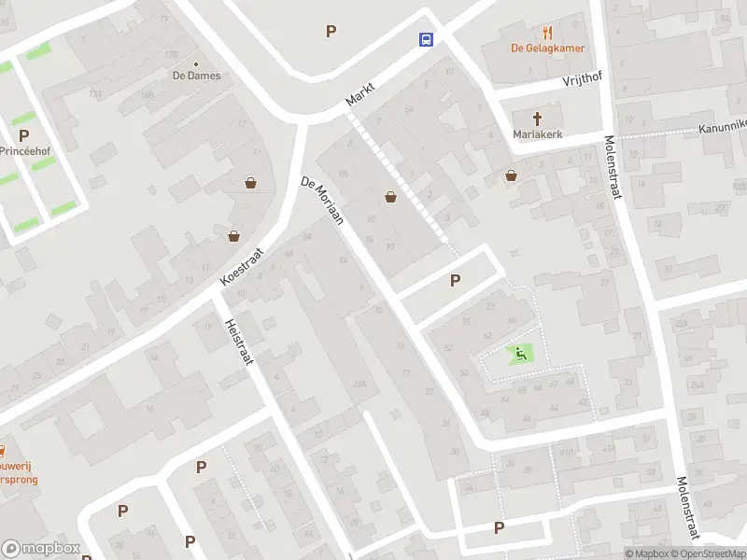Select the playground icon on green patch
Screen dimensions: 747x560
click(x=521, y=354)
